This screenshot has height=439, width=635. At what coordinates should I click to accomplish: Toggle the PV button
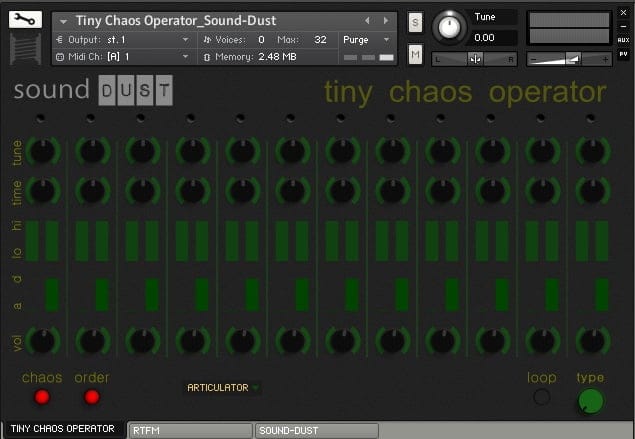pyautogui.click(x=623, y=53)
